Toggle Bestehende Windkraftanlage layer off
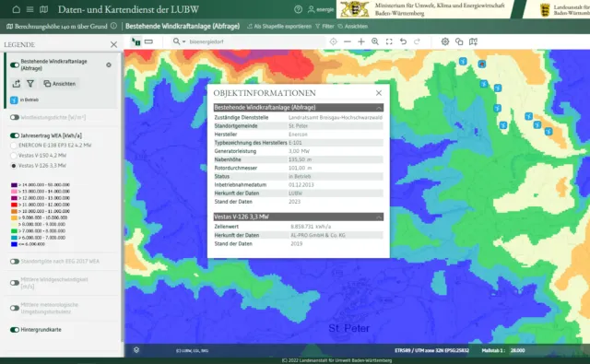590x364 pixels. (15, 65)
